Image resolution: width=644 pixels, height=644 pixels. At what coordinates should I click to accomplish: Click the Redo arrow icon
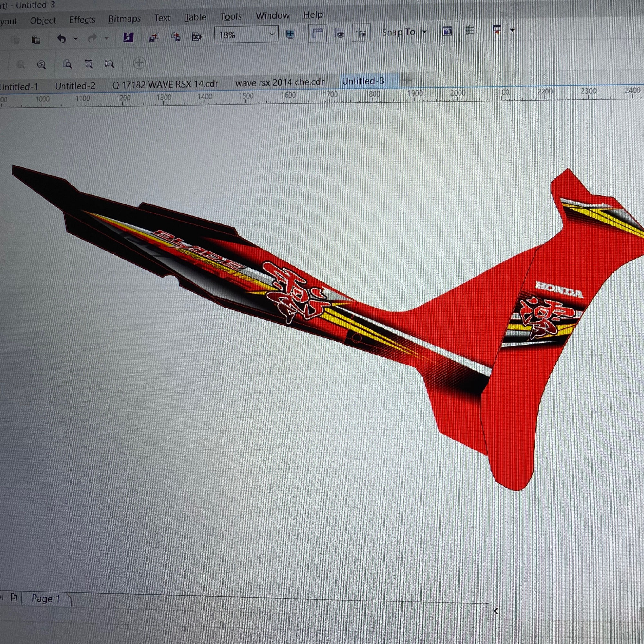tap(92, 38)
